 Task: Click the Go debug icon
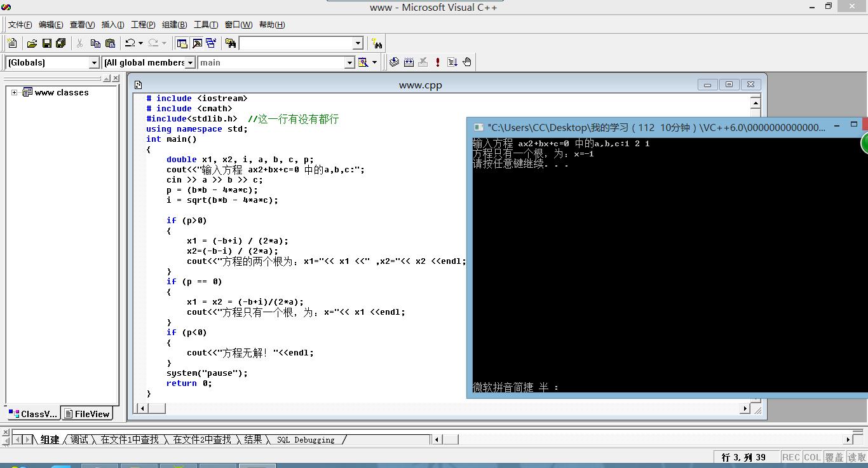[452, 62]
